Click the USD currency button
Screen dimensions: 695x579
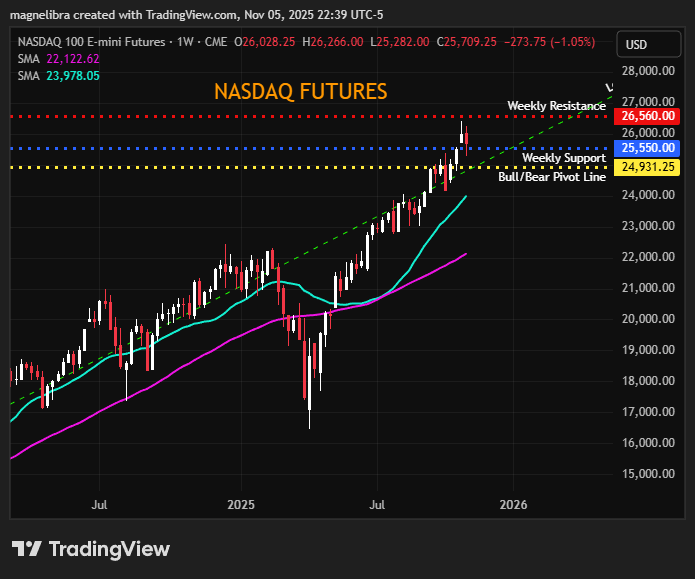point(648,44)
